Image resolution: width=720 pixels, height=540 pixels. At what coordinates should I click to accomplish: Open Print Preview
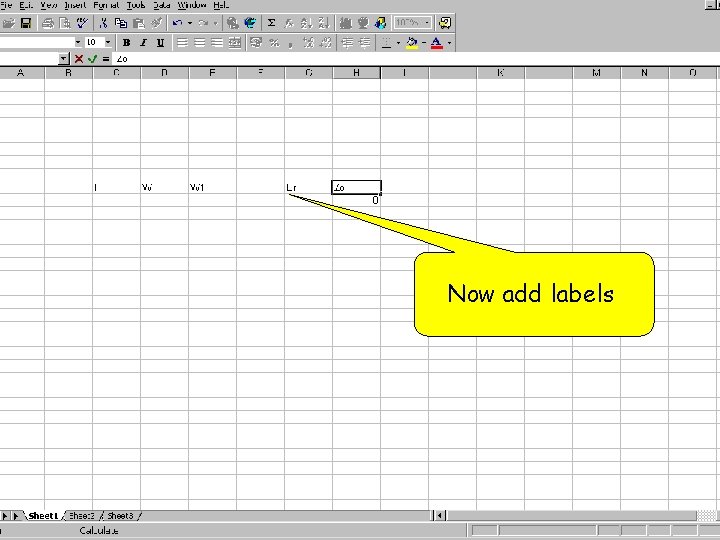point(65,23)
